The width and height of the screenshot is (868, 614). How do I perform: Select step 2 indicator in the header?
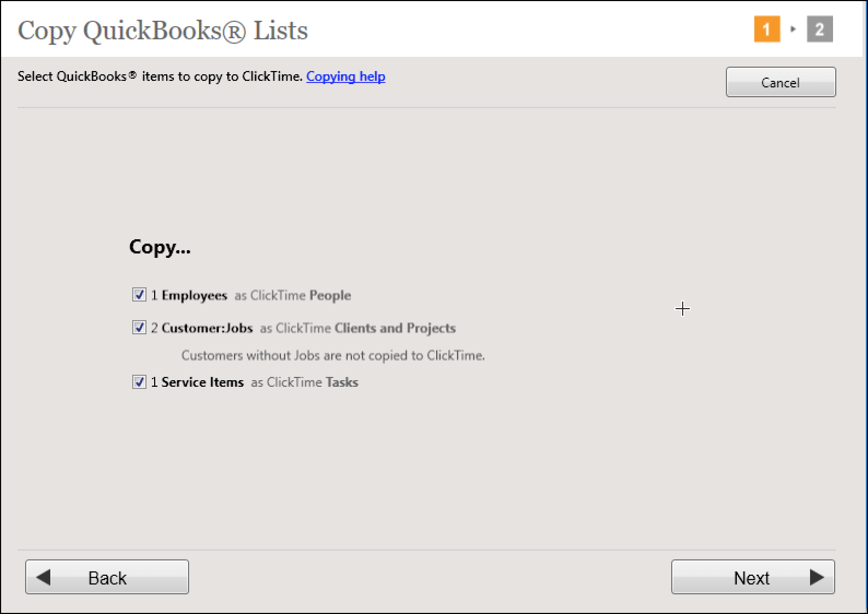[x=819, y=29]
